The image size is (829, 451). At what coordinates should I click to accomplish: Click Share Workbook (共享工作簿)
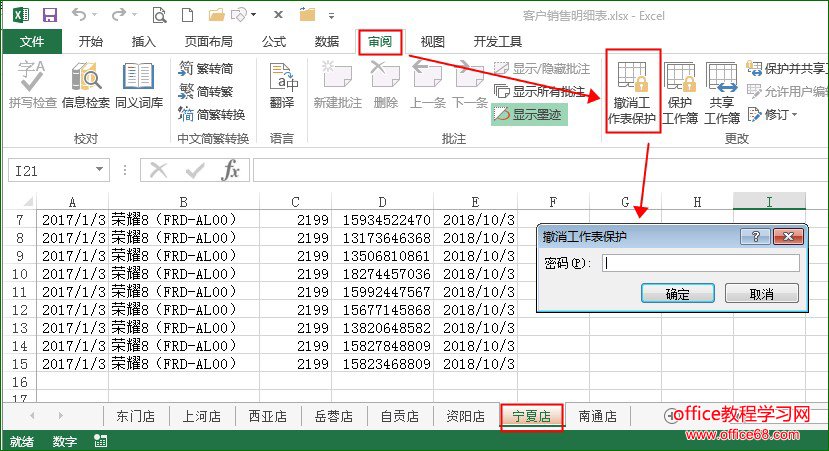pyautogui.click(x=722, y=93)
